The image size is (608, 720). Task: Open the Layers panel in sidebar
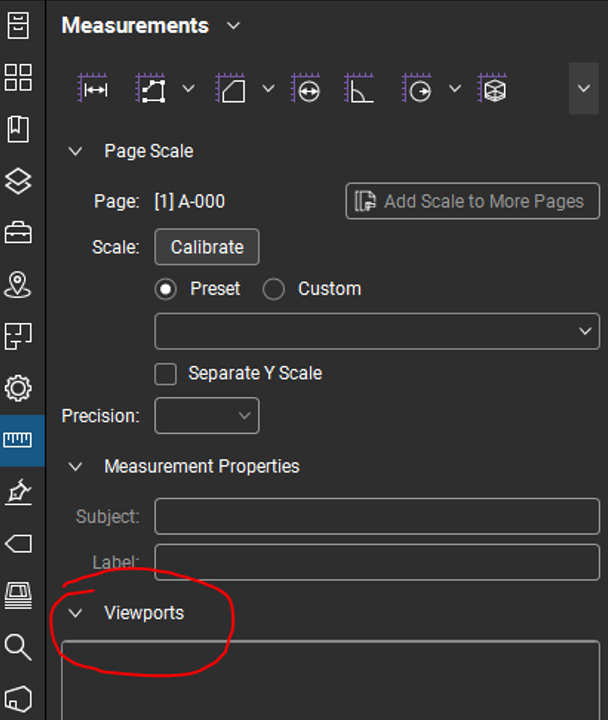click(18, 181)
